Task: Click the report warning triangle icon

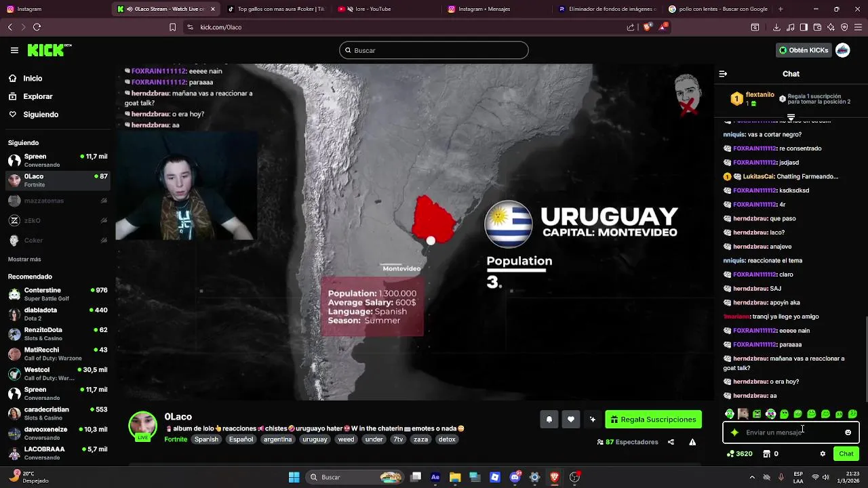Action: (692, 442)
